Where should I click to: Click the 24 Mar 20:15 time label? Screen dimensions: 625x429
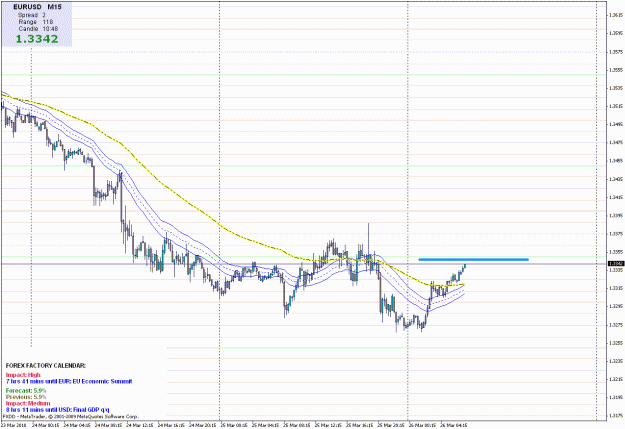pyautogui.click(x=203, y=425)
